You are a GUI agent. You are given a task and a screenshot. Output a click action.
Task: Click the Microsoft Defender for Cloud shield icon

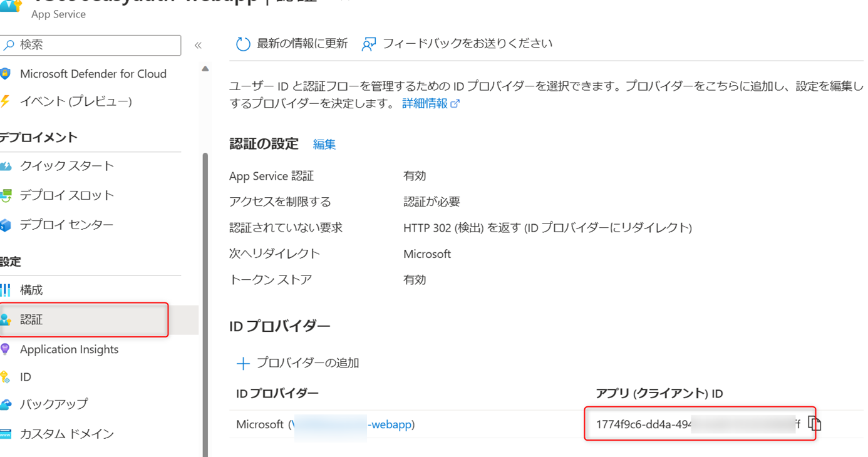click(6, 74)
